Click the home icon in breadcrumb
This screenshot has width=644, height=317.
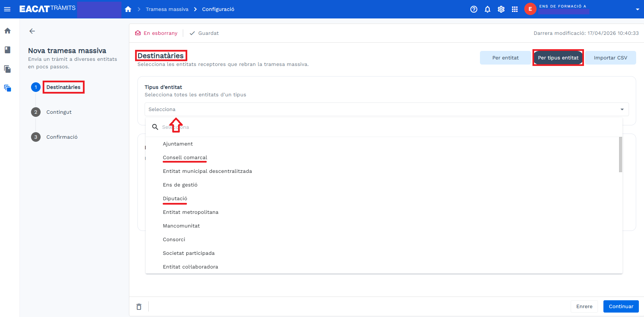(x=128, y=9)
